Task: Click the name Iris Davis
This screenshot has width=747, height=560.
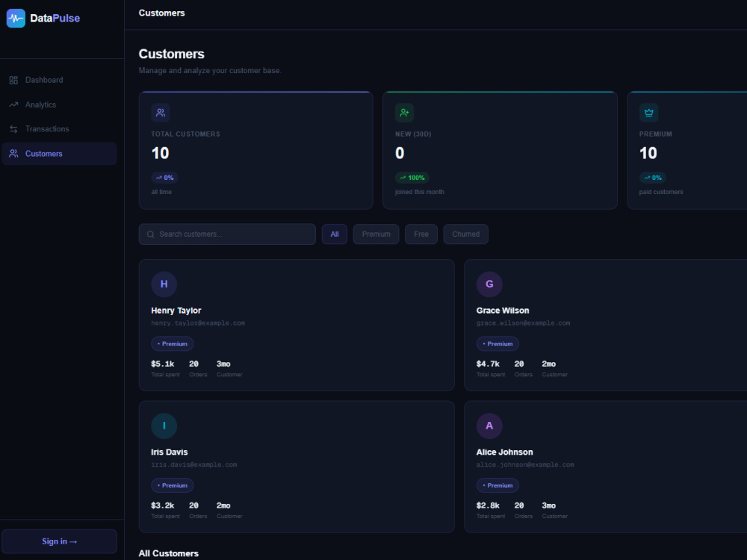Action: 169,452
